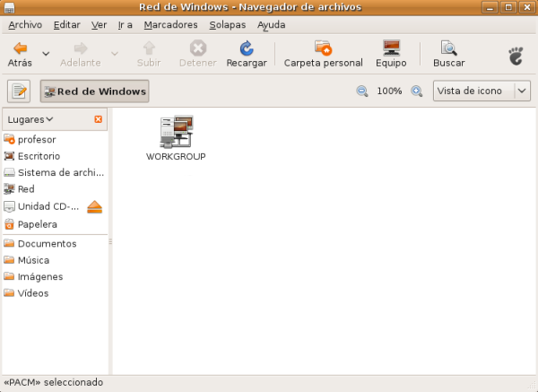The width and height of the screenshot is (538, 392).
Task: Open the Vista de icono dropdown
Action: click(482, 91)
